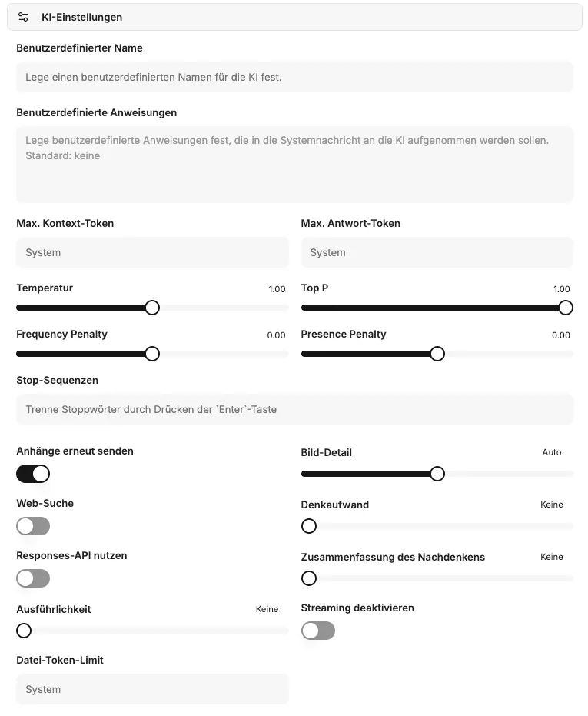Click the Frequency Penalty slider handle
The image size is (588, 716).
click(x=152, y=354)
